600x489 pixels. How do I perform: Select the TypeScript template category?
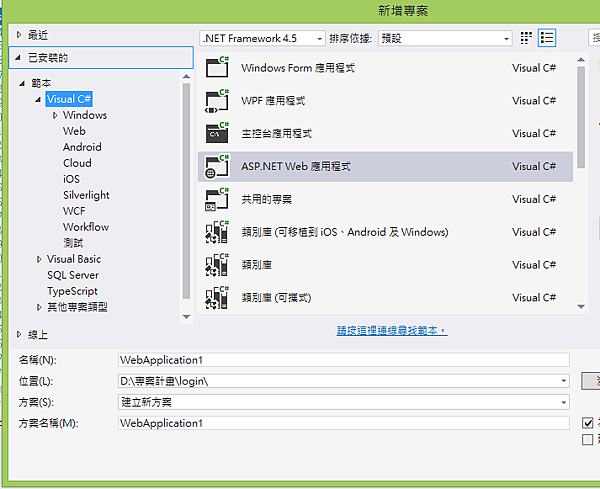pyautogui.click(x=72, y=291)
